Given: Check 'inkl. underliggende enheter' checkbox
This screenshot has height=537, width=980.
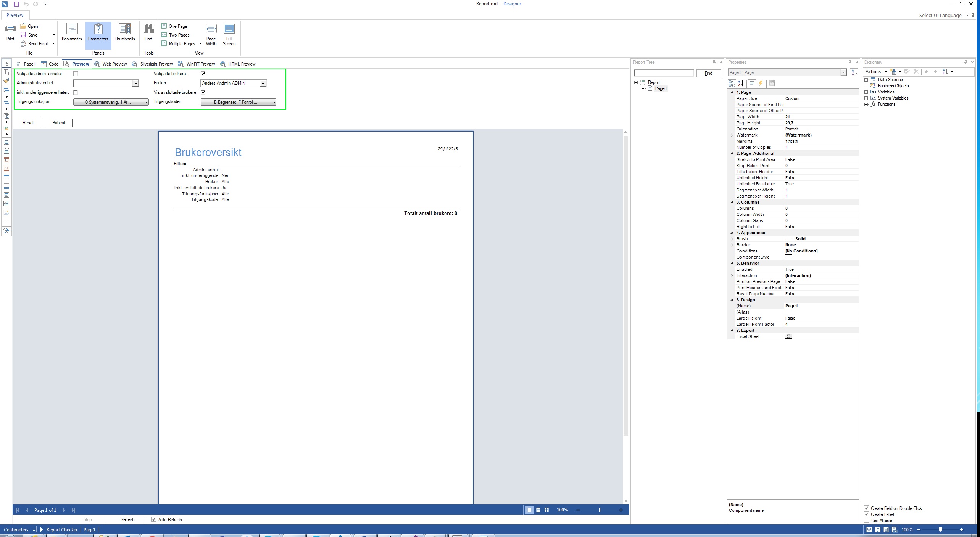Looking at the screenshot, I should tap(76, 92).
